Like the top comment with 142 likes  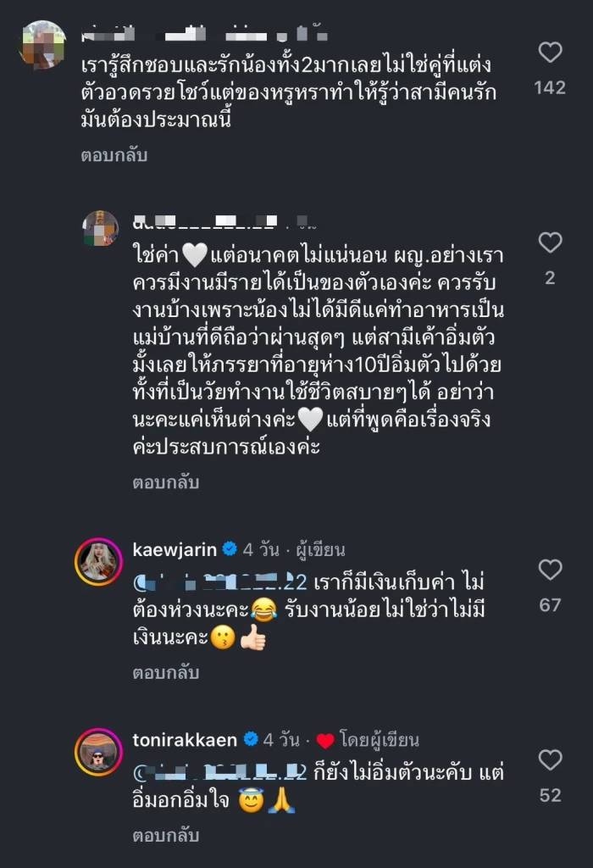pyautogui.click(x=551, y=53)
